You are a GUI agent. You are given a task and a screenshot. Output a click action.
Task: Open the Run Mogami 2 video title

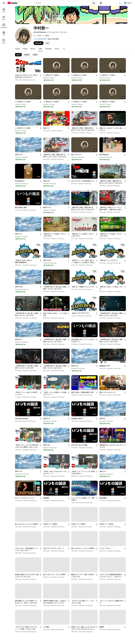104,154
